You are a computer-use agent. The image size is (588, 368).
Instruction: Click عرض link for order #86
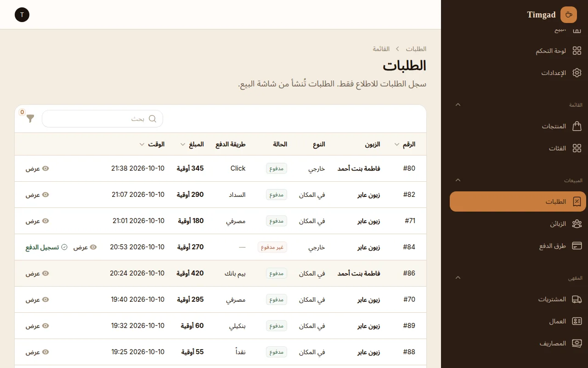point(37,273)
